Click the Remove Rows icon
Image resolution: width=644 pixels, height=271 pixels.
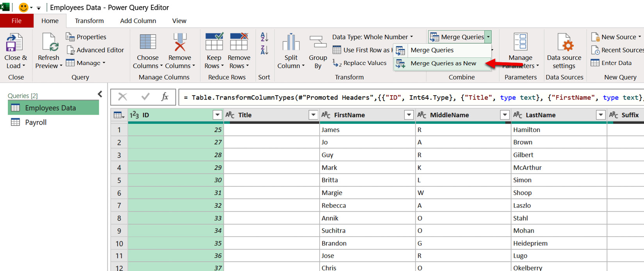239,42
